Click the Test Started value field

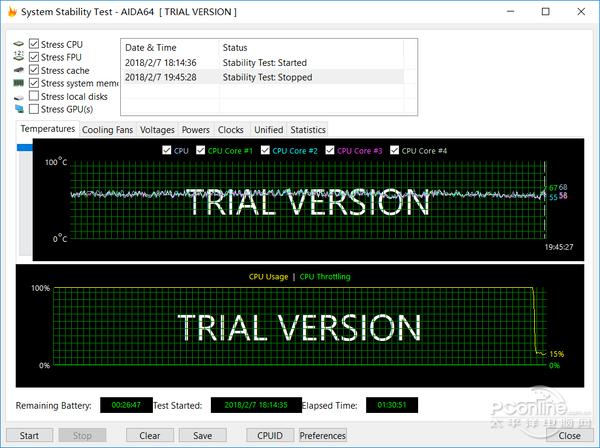(x=256, y=405)
